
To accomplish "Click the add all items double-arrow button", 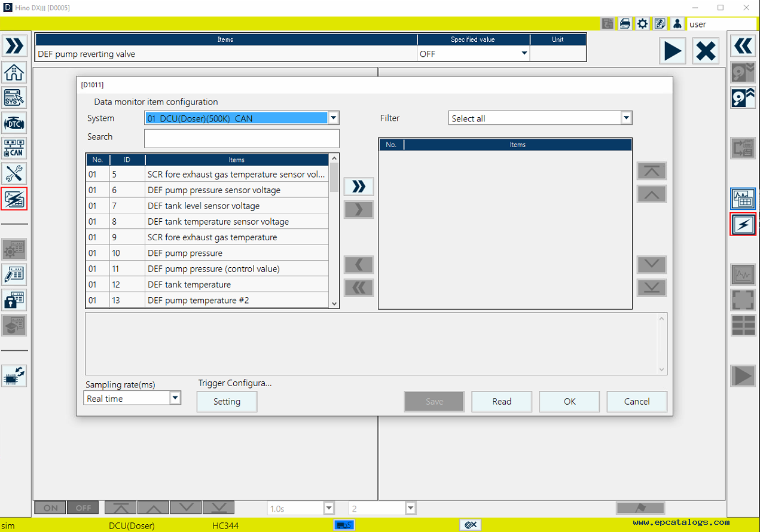I will [x=359, y=186].
